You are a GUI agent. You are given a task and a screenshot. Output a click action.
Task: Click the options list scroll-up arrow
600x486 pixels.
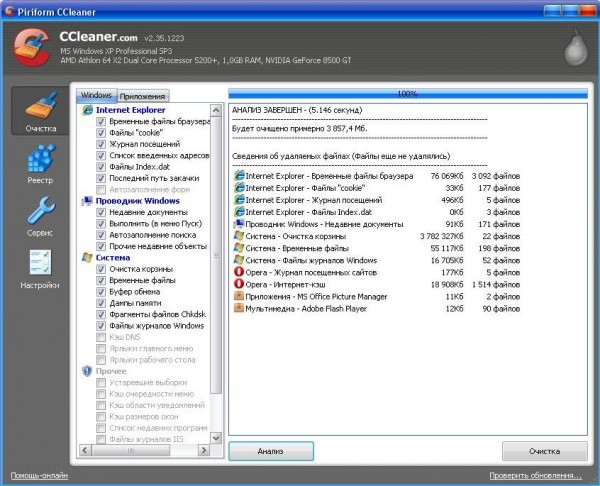point(216,111)
